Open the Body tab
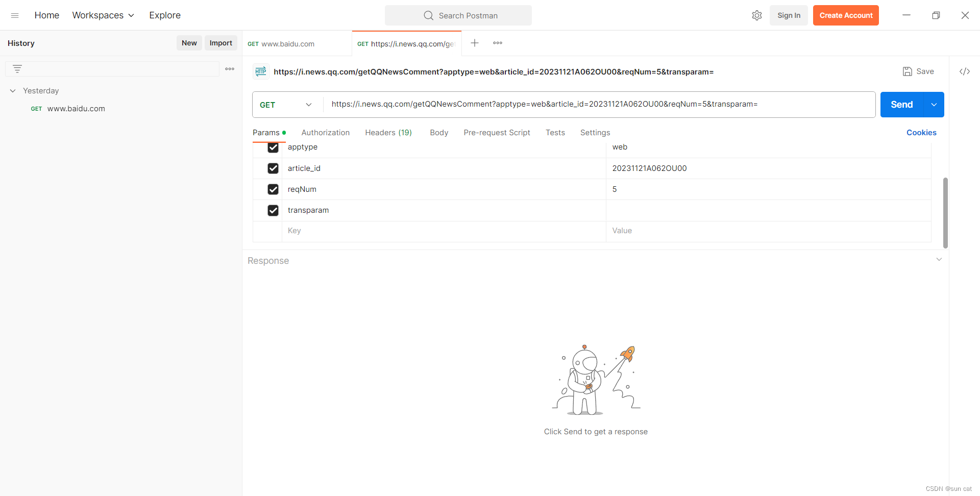980x496 pixels. click(x=439, y=133)
